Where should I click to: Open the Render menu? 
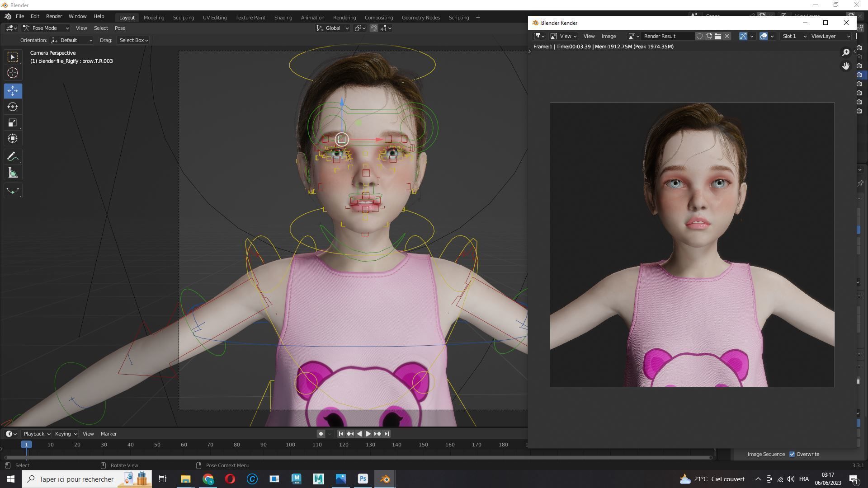54,16
